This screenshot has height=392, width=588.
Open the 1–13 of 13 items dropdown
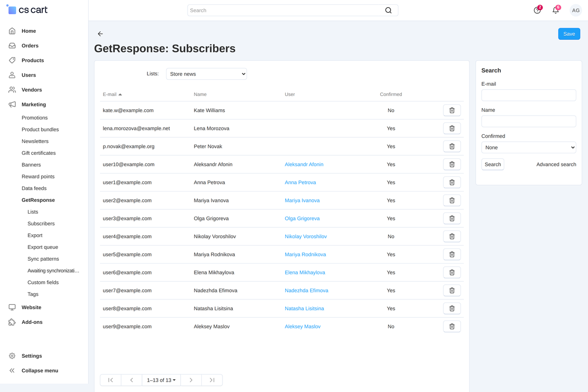pyautogui.click(x=161, y=380)
